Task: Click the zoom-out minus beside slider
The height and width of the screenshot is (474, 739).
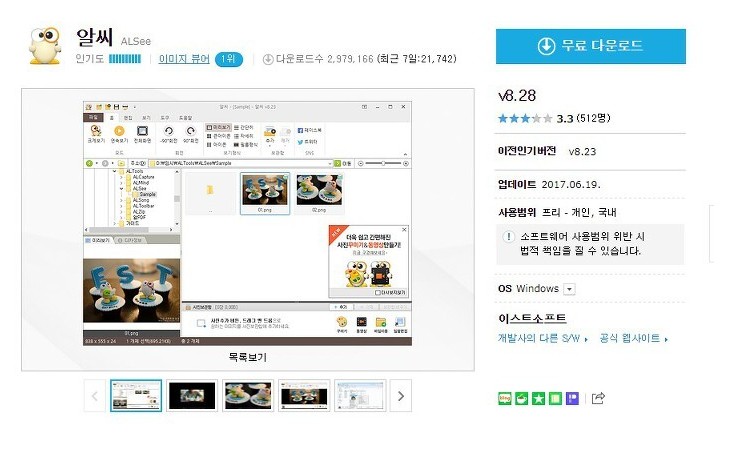Action: point(361,163)
